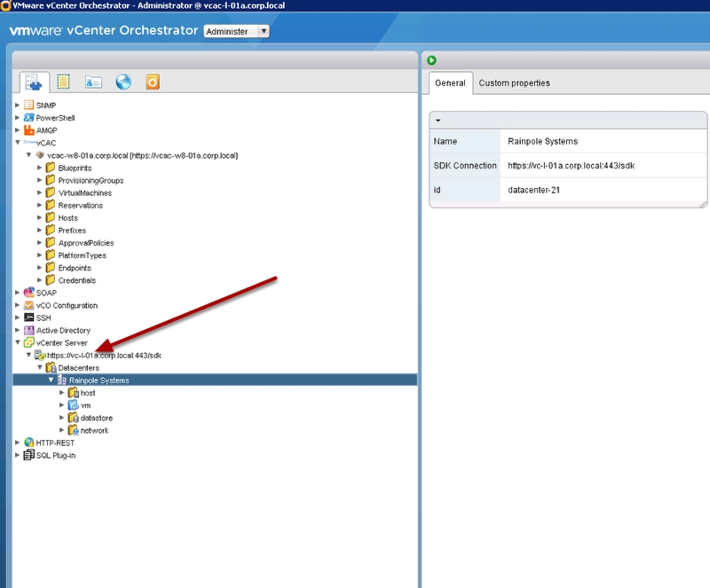Viewport: 710px width, 588px height.
Task: Click the PowerShell plug-in icon
Action: coord(28,118)
